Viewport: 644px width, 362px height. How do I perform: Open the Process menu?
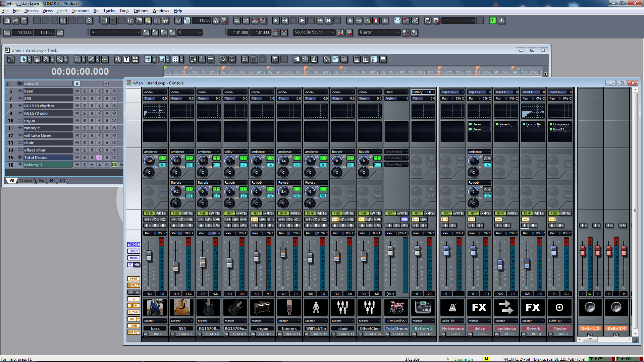tap(31, 11)
